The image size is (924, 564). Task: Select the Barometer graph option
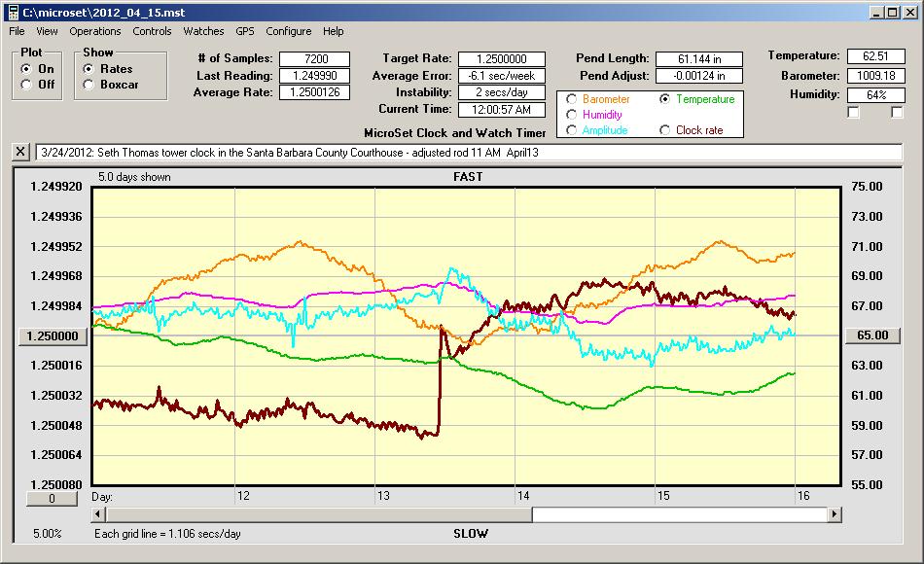point(571,99)
